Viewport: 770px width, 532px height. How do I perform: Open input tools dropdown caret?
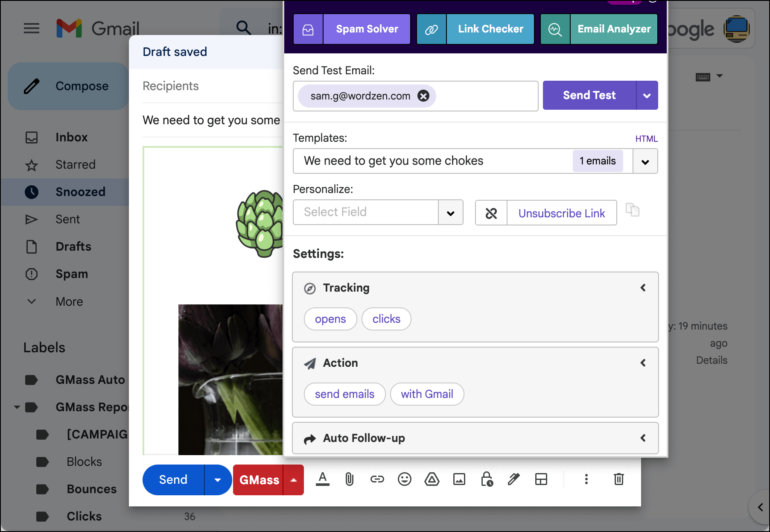tap(720, 76)
